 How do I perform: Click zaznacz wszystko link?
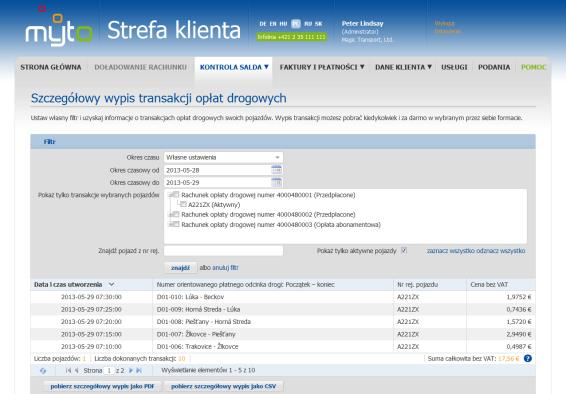(x=451, y=251)
